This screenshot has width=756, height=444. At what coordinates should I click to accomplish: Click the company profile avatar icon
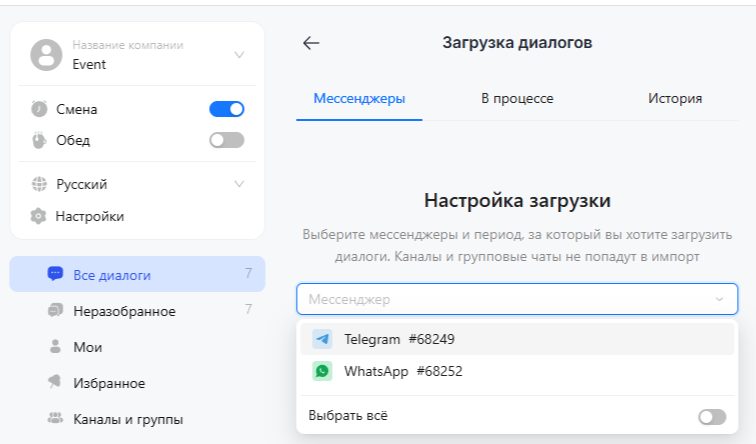click(x=46, y=55)
